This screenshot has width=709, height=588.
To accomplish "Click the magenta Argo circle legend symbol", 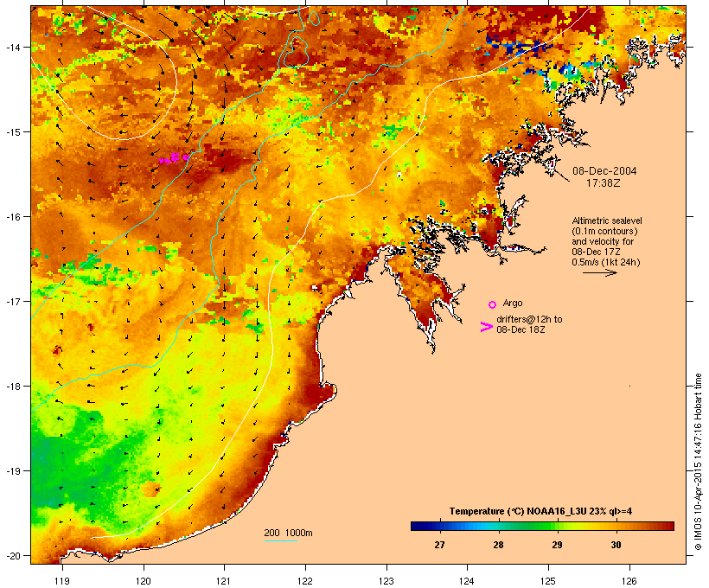I will coord(493,305).
